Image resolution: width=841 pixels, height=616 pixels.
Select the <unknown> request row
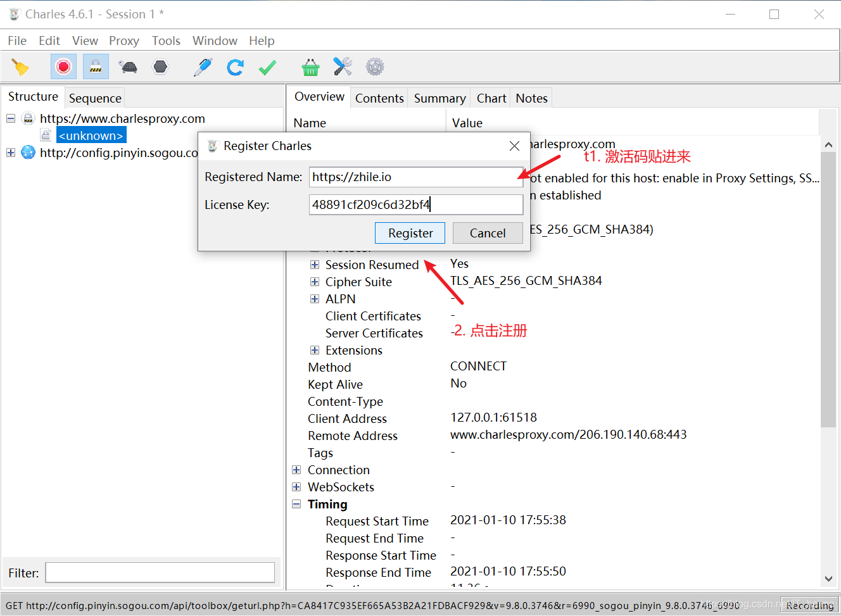click(x=91, y=135)
